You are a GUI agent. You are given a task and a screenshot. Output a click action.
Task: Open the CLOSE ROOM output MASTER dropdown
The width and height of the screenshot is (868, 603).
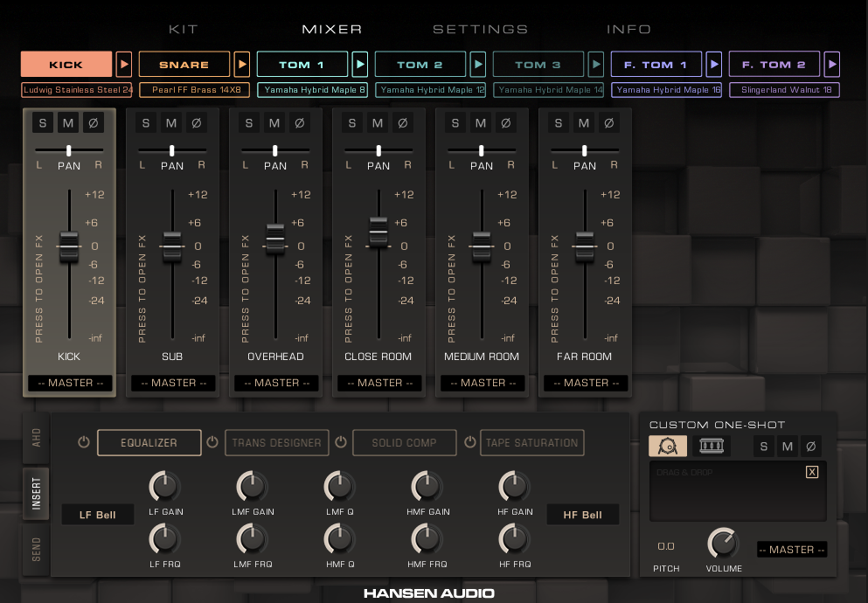(x=379, y=383)
